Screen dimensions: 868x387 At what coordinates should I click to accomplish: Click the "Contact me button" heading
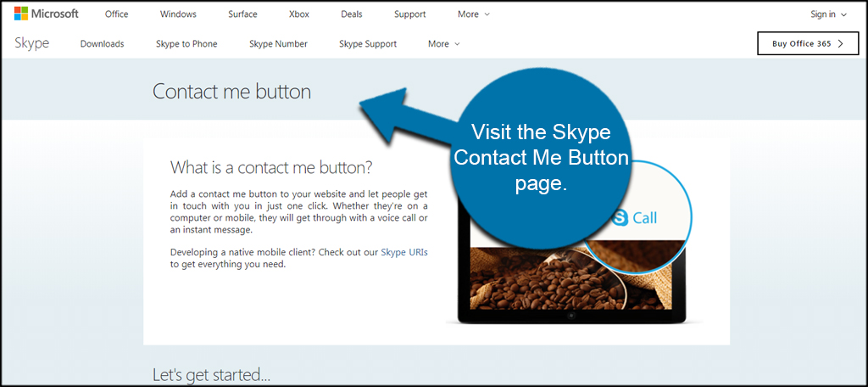coord(231,92)
